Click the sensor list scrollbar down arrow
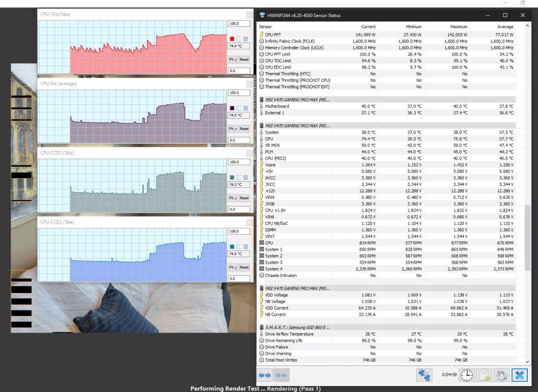The image size is (538, 392). [528, 362]
